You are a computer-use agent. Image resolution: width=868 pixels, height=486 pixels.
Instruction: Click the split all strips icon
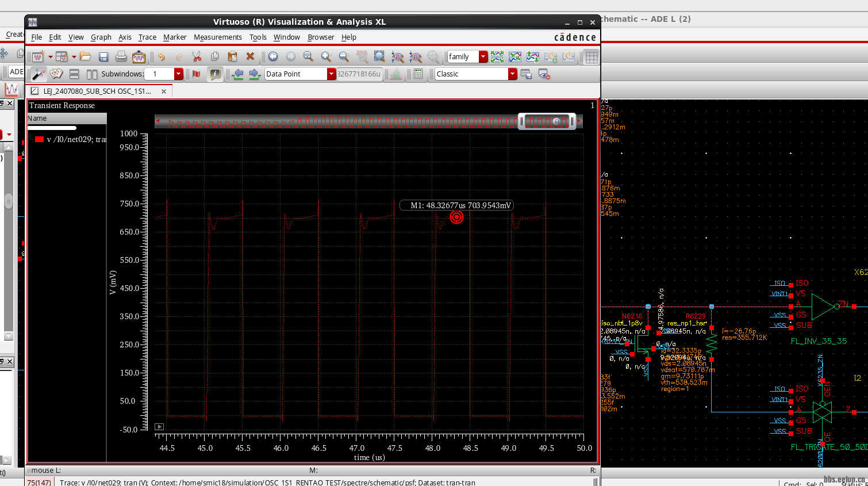[x=497, y=56]
